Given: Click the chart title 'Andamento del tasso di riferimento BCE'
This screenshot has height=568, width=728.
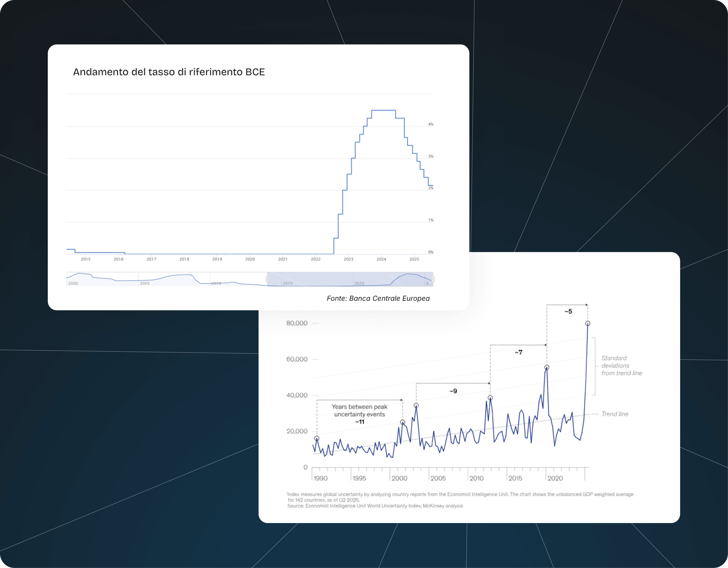Looking at the screenshot, I should (x=169, y=72).
